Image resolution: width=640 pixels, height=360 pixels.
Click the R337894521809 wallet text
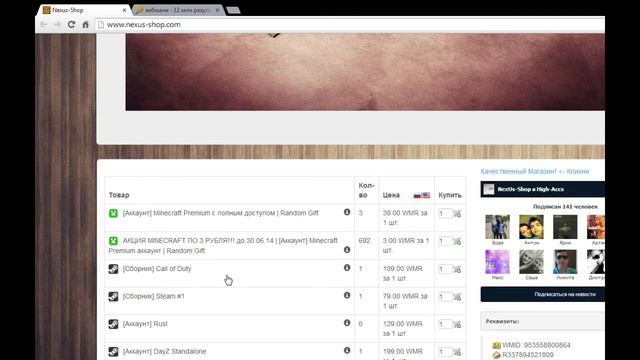(x=528, y=355)
